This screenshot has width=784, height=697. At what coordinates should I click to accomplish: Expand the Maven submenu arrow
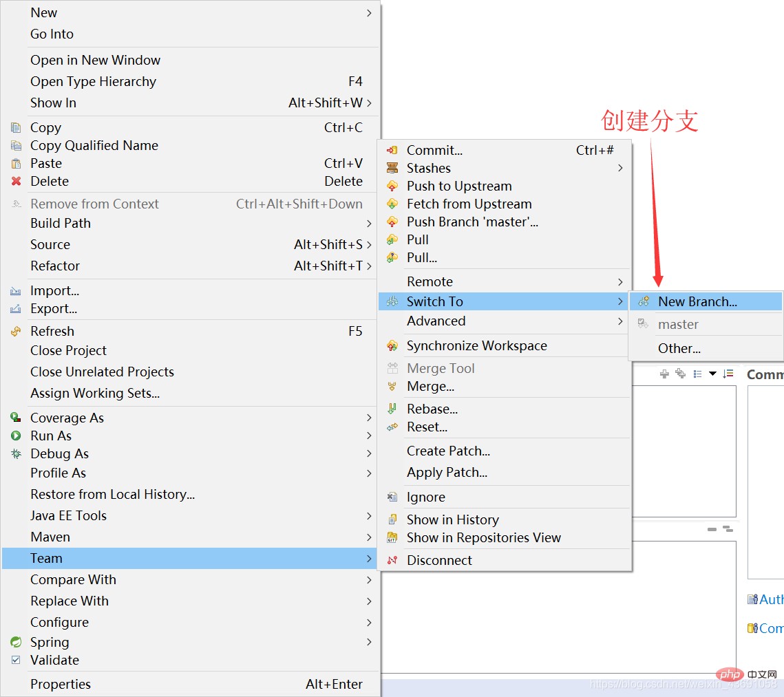[369, 537]
